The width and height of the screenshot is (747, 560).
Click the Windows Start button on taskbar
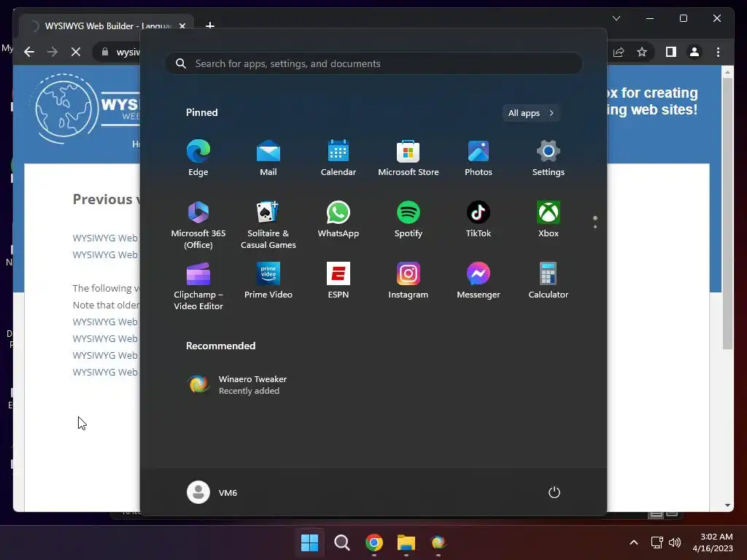coord(309,542)
